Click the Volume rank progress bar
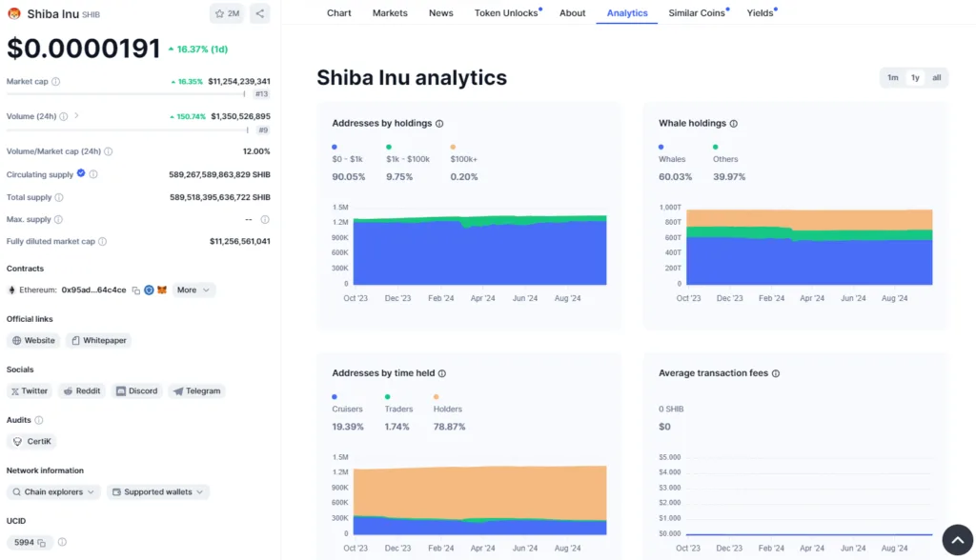 [128, 130]
